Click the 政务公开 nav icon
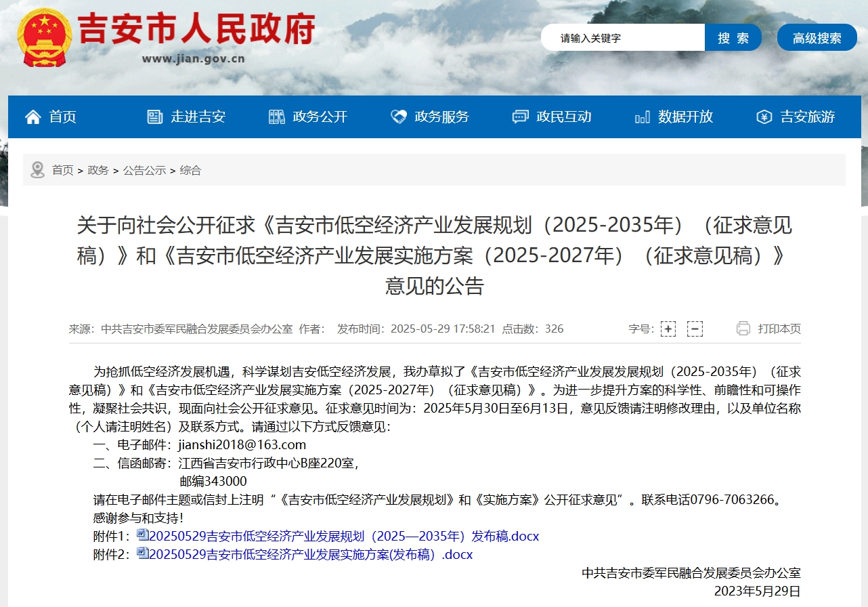Screen dimensions: 868x607 pyautogui.click(x=276, y=117)
